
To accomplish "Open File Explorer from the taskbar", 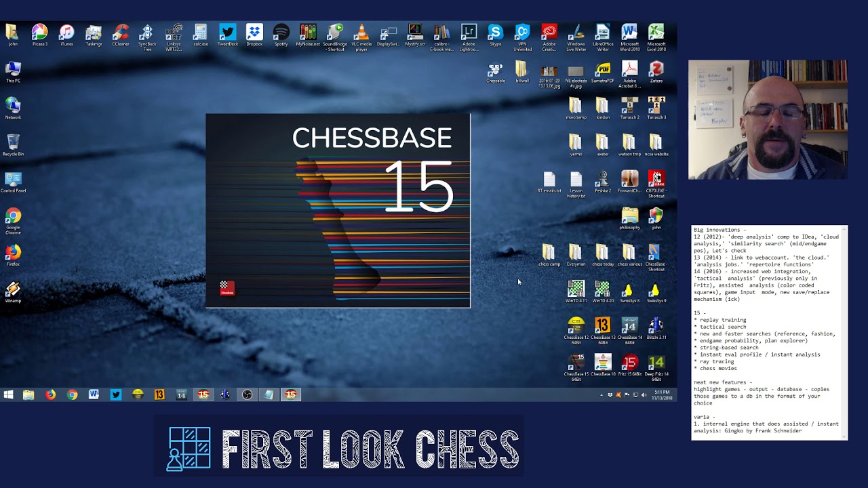I will (x=28, y=394).
